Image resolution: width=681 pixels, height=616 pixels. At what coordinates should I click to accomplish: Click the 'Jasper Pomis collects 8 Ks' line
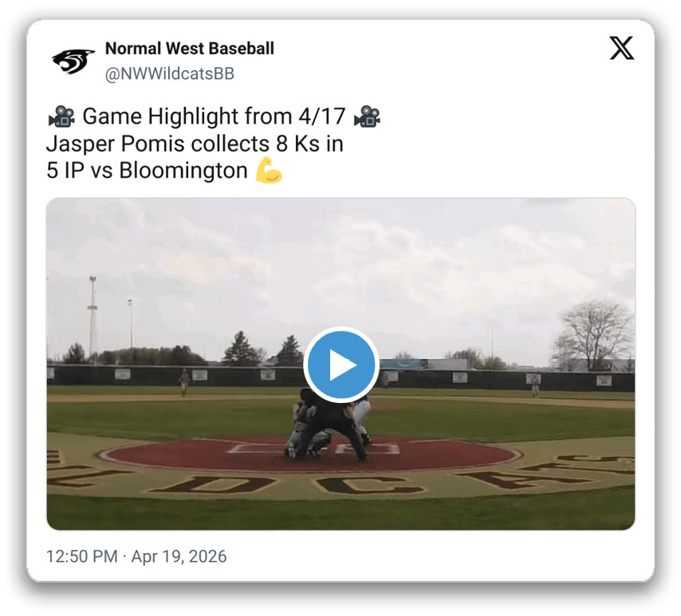195,144
